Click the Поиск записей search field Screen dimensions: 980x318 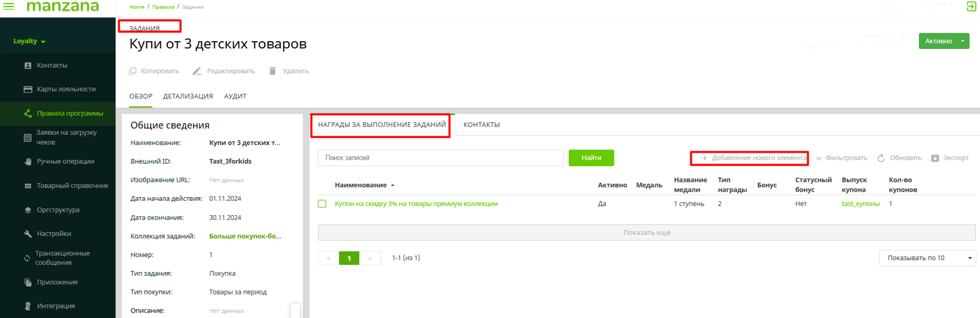(440, 158)
